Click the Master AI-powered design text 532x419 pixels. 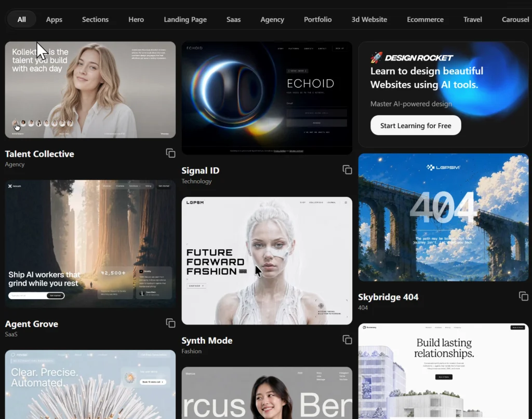411,104
